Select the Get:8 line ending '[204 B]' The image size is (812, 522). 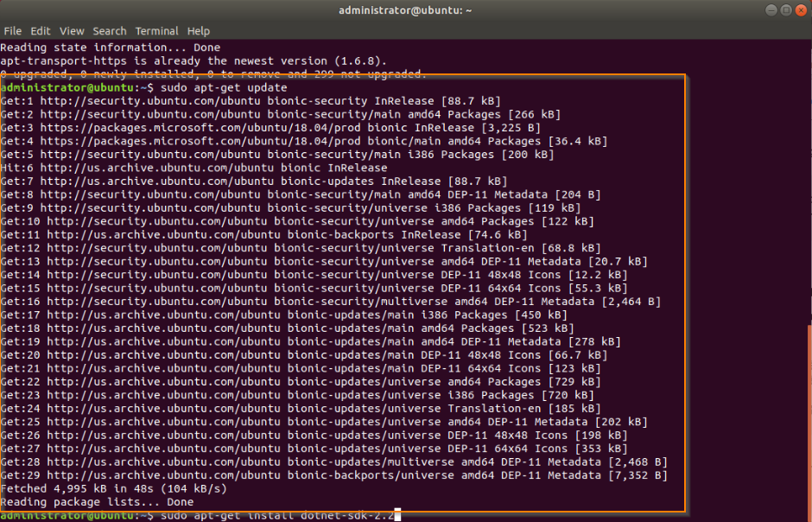[301, 195]
